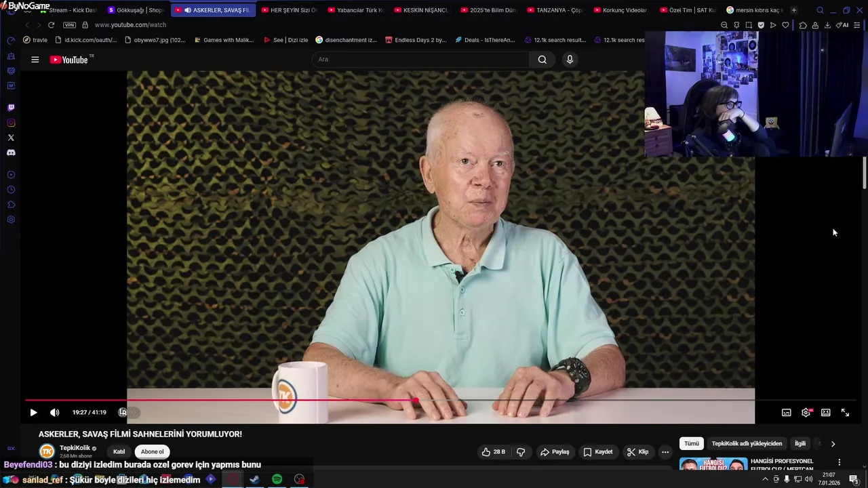Open GX Cleaner in the sidebar

point(11,56)
